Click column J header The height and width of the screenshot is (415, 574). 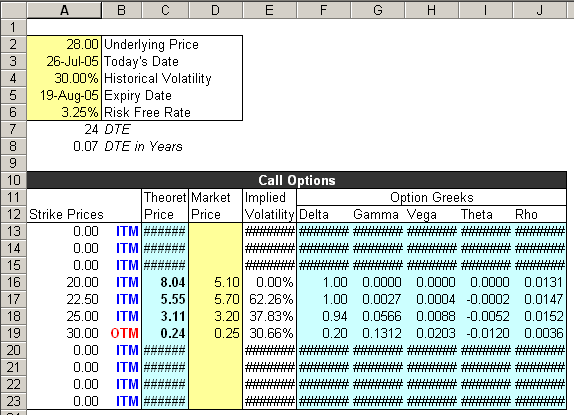point(540,10)
